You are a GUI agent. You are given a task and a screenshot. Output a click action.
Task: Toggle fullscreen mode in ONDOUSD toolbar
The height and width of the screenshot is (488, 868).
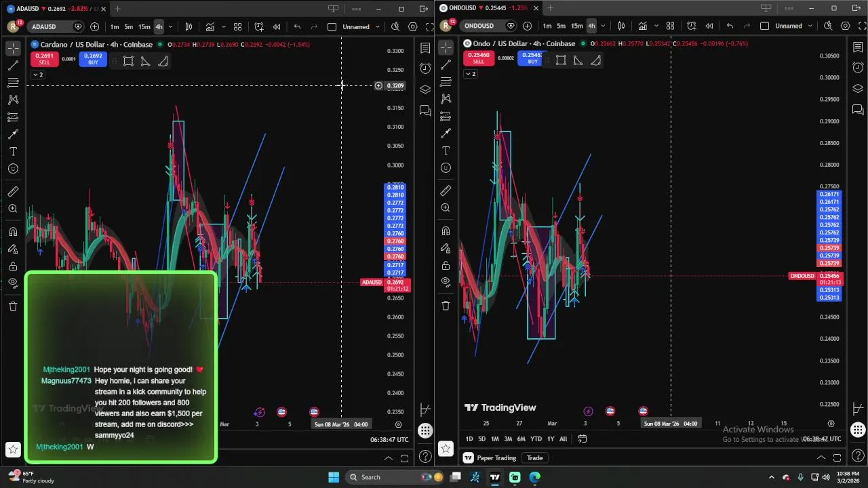862,26
